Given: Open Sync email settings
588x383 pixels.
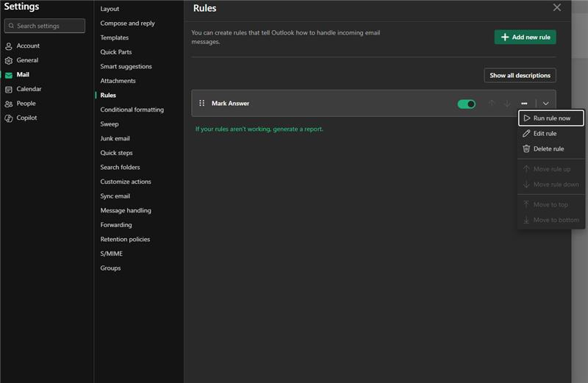Looking at the screenshot, I should [115, 196].
